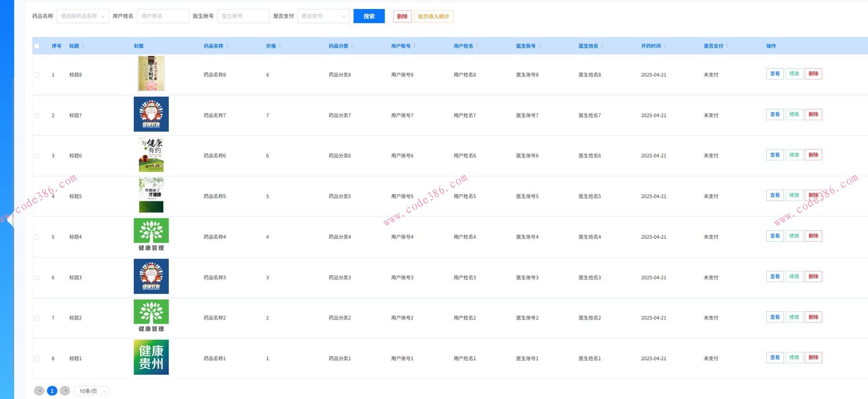Open the 药品名称 filter dropdown
Image resolution: width=868 pixels, height=399 pixels.
point(82,16)
